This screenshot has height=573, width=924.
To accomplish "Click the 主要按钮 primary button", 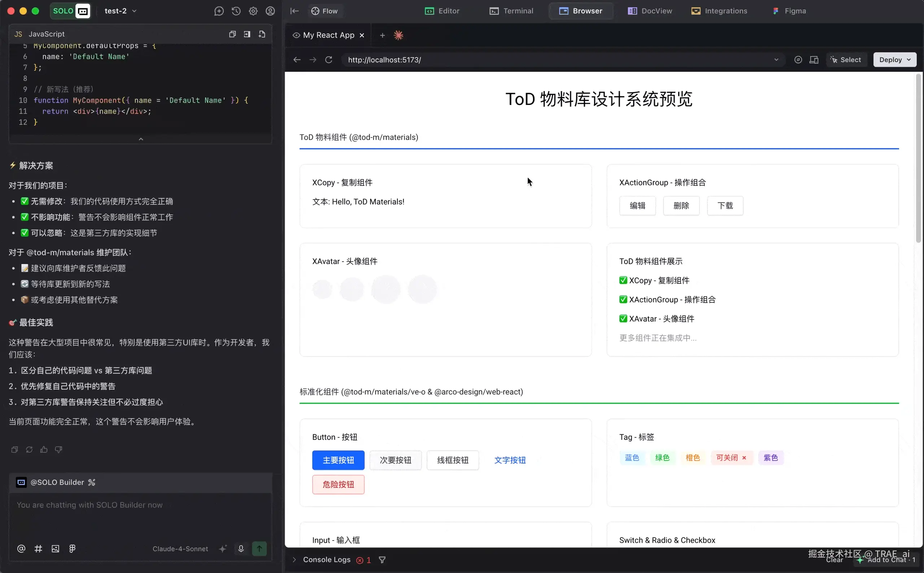I will tap(338, 460).
